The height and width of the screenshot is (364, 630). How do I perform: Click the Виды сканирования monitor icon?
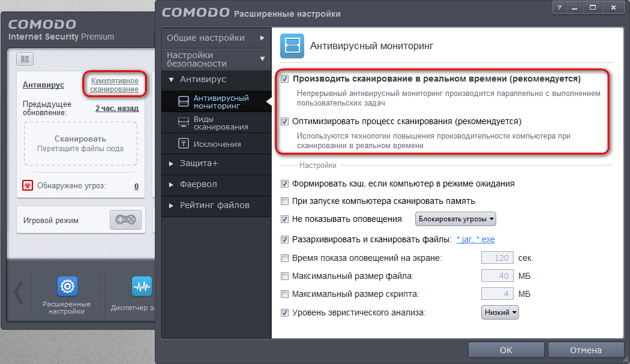(x=183, y=122)
